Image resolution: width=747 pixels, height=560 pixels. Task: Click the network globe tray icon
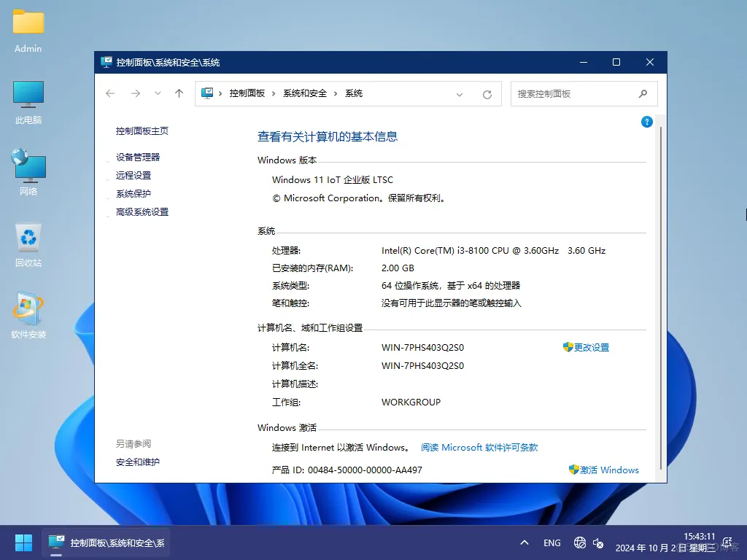579,542
